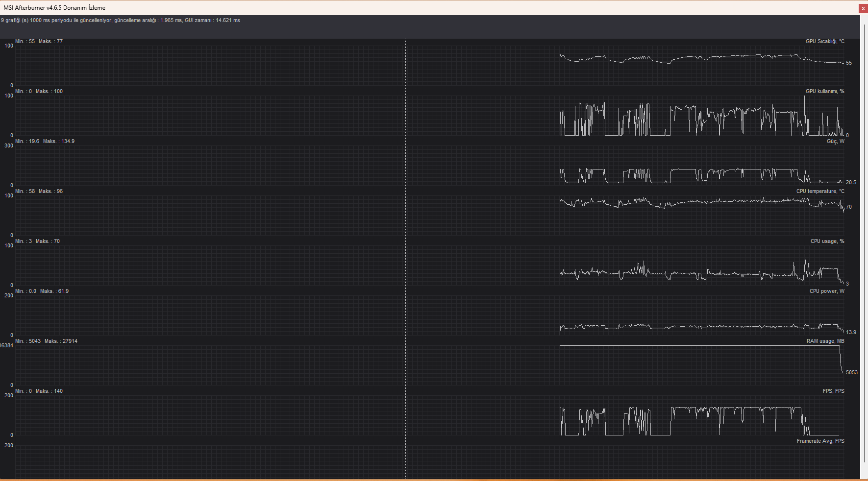868x481 pixels.
Task: Click the current GPU temperature value 55
Action: 849,63
